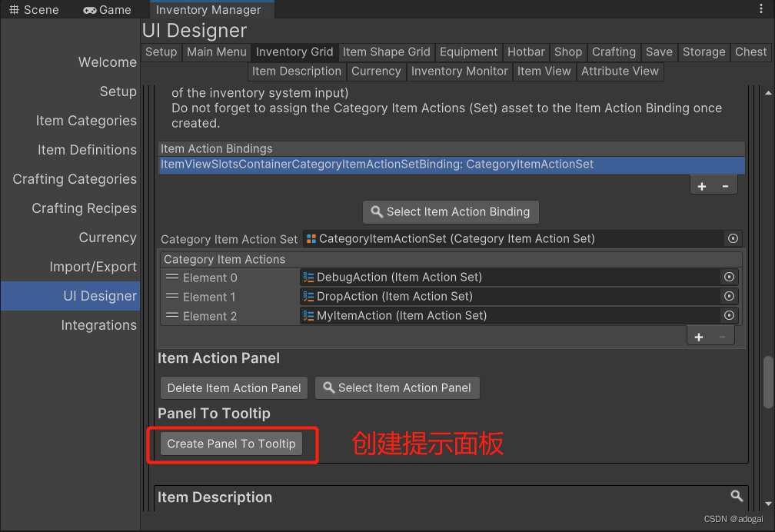The width and height of the screenshot is (775, 532).
Task: Switch to the Attribute View tab
Action: pos(620,71)
